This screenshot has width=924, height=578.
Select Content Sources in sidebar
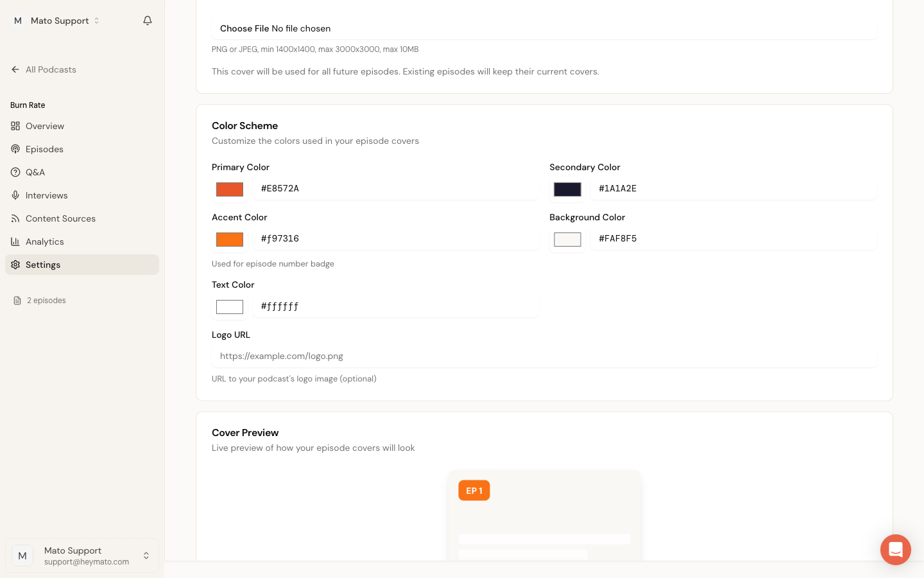[82, 218]
